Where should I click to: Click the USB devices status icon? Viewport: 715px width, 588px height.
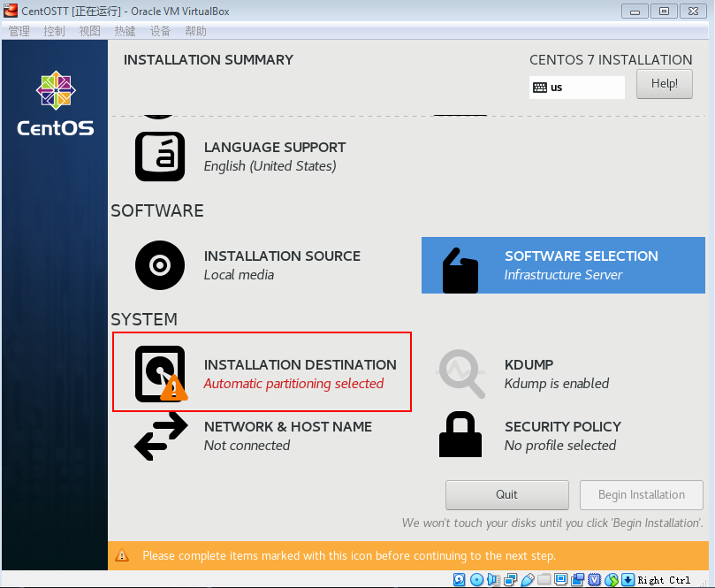tap(528, 579)
